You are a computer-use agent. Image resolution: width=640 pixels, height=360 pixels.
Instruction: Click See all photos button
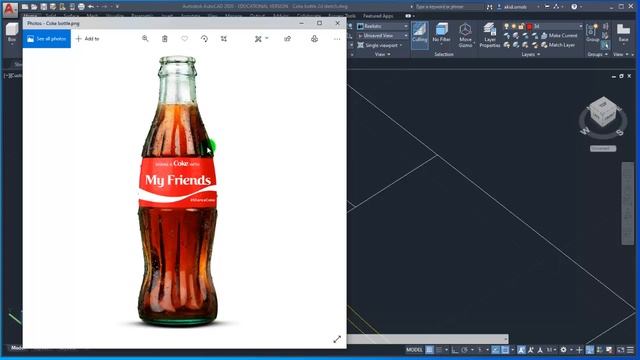click(47, 39)
